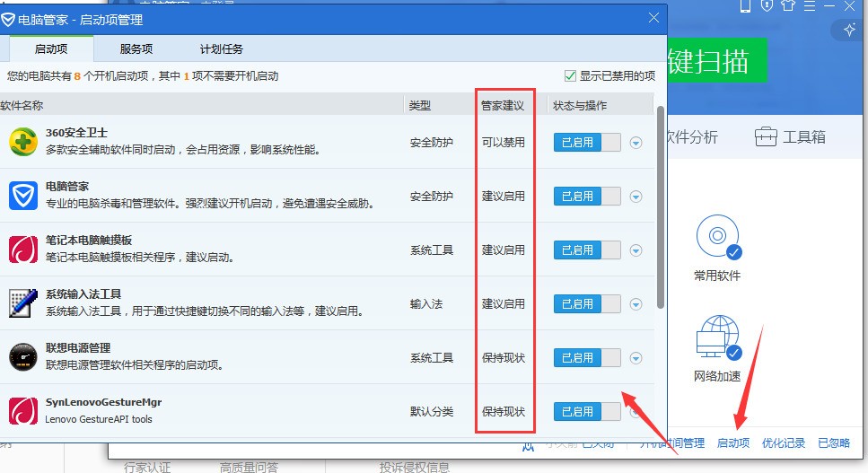
Task: Close the 启动项管理 dialog
Action: tap(653, 18)
